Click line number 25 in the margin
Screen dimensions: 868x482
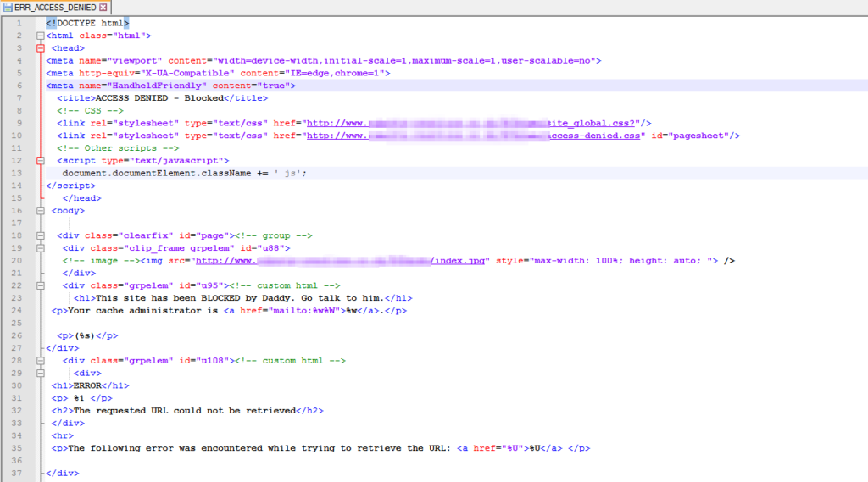tap(17, 324)
